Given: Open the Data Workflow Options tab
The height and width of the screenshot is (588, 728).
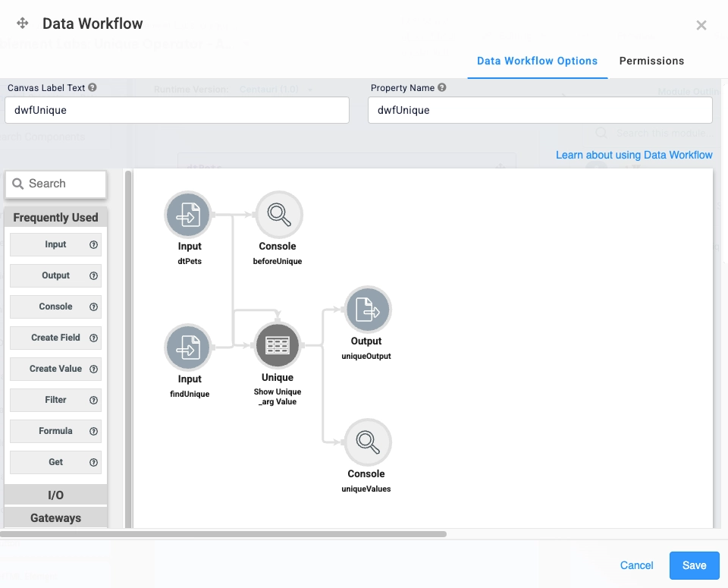Looking at the screenshot, I should (x=537, y=61).
